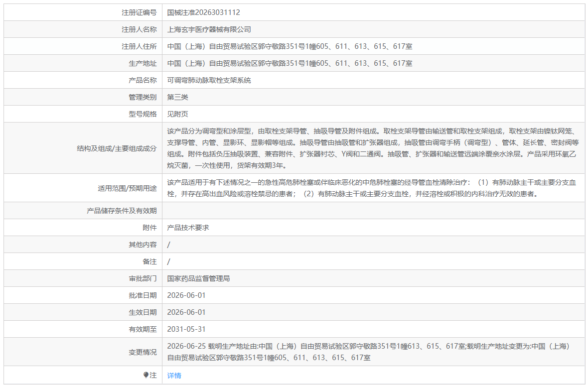Click the 注册人名称 label
This screenshot has width=588, height=386.
[139, 29]
